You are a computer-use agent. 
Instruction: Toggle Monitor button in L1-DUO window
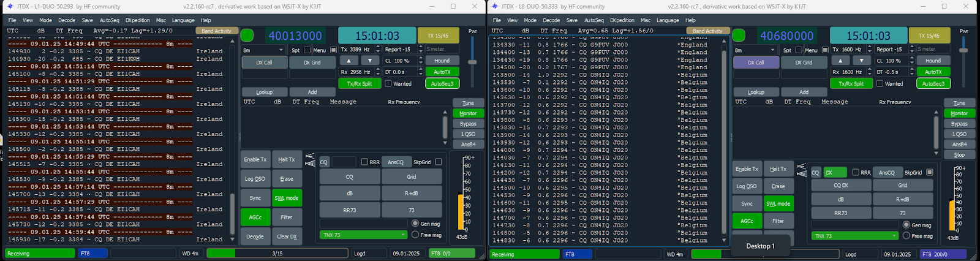point(468,113)
